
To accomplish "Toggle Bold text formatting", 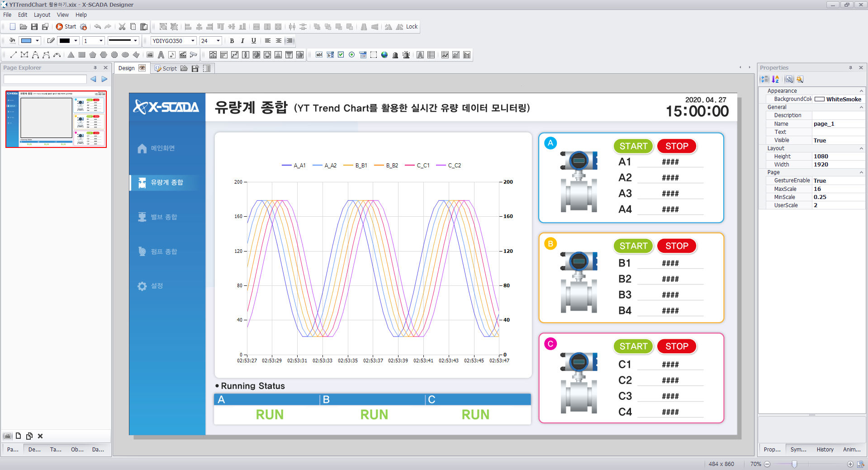I will pos(232,41).
